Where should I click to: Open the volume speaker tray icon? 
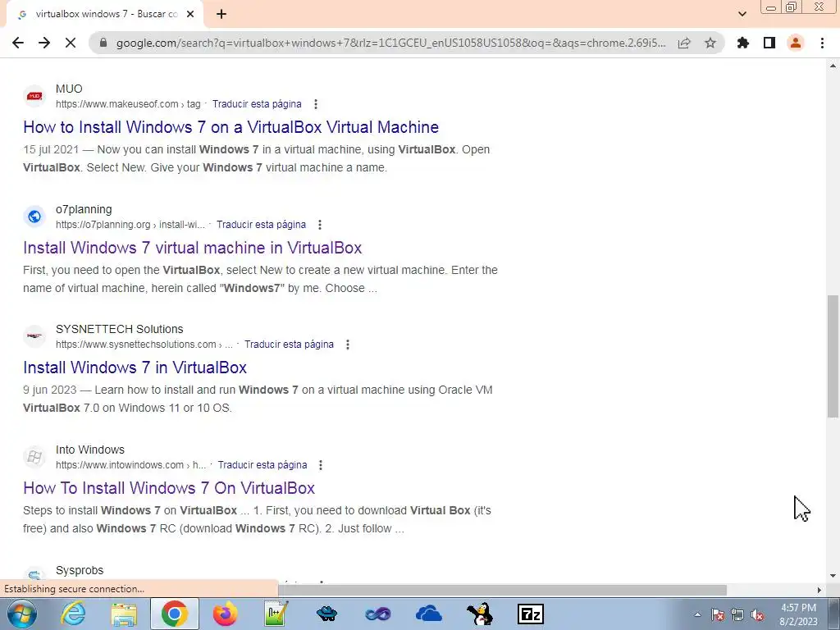[x=757, y=614]
